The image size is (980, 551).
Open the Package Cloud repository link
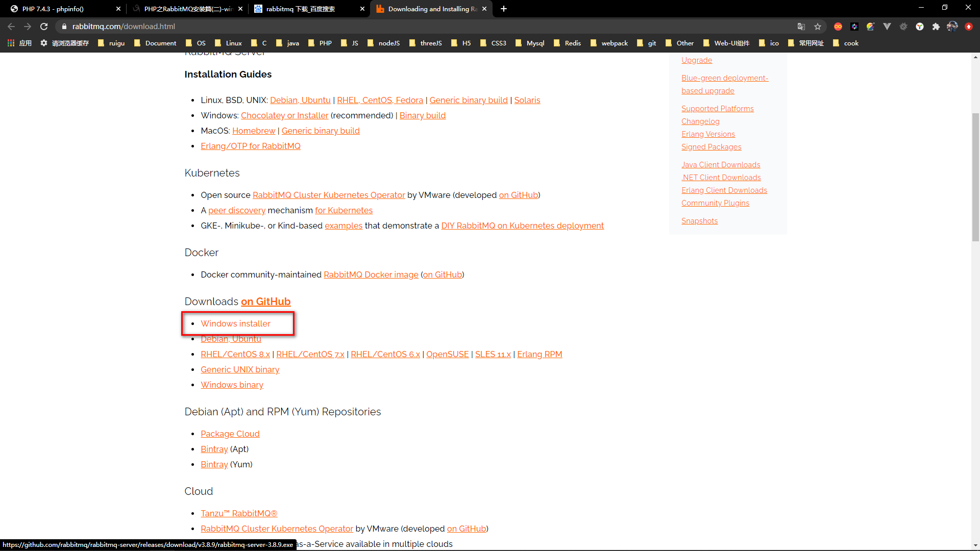coord(230,434)
